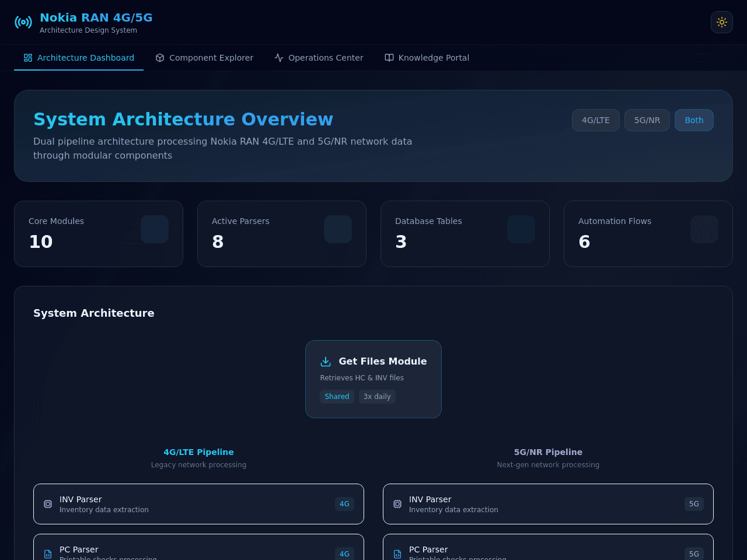747x560 pixels.
Task: Filter the architecture by 4G/LTE
Action: pyautogui.click(x=596, y=120)
